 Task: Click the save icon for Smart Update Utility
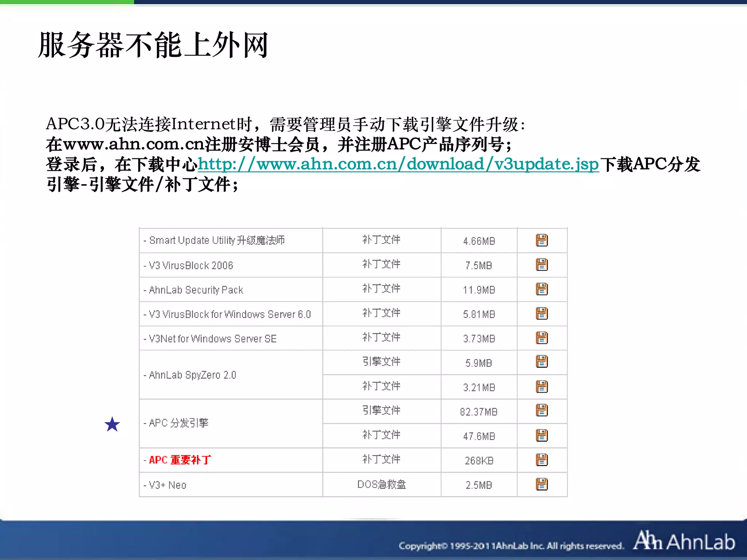coord(542,240)
